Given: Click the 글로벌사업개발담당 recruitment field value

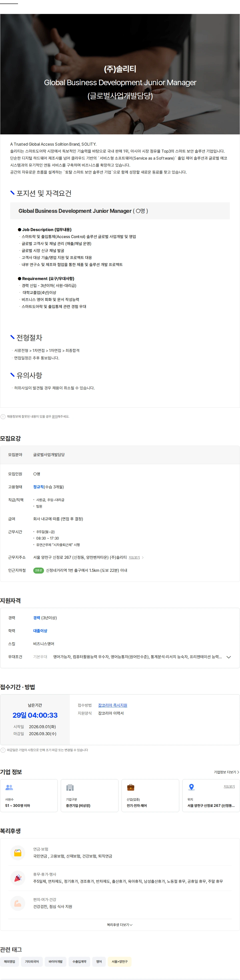Looking at the screenshot, I should [x=49, y=455].
